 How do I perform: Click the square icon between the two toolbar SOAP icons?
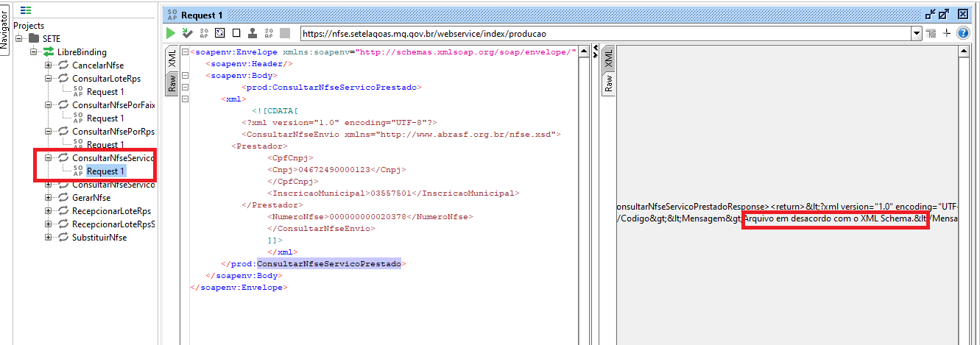(220, 33)
